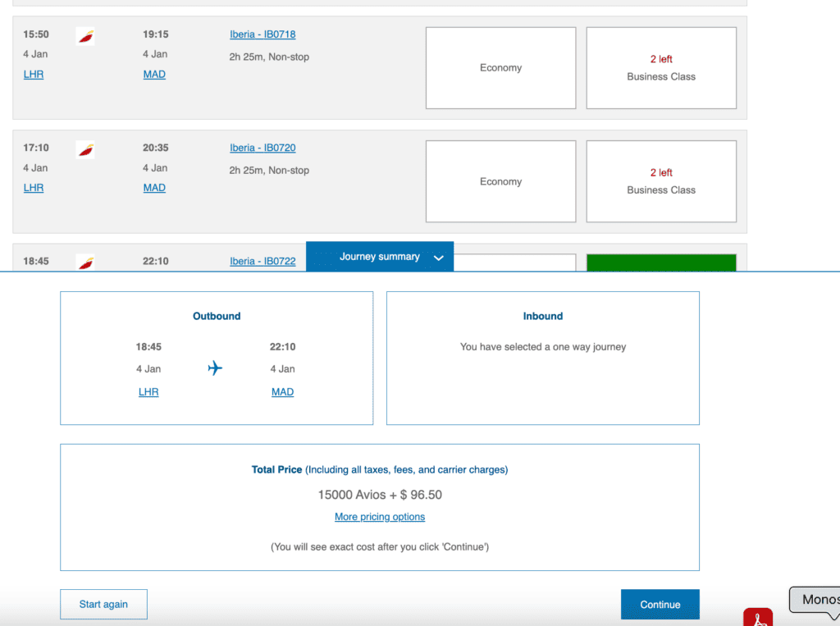Click the airplane icon in the Outbound summary
The width and height of the screenshot is (840, 626).
point(215,368)
